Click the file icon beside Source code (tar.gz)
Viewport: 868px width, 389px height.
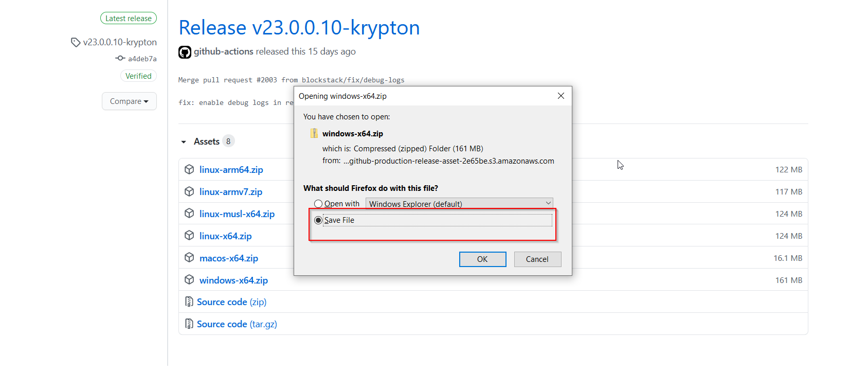click(189, 324)
